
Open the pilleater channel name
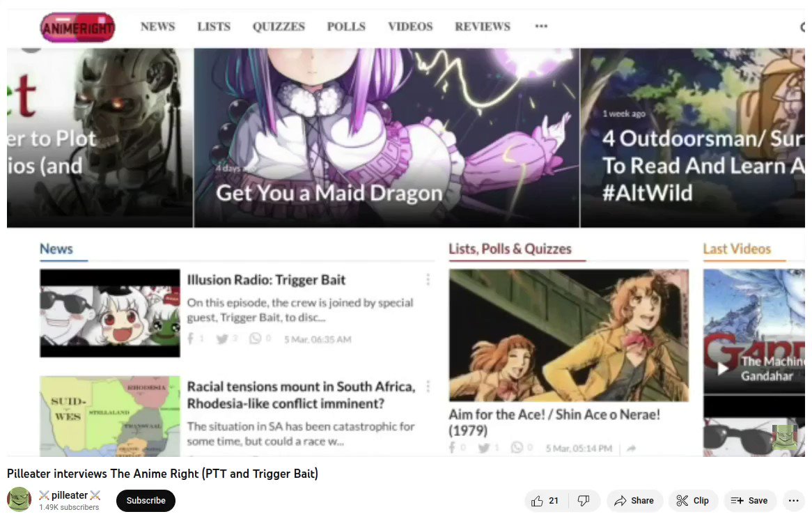pyautogui.click(x=70, y=495)
